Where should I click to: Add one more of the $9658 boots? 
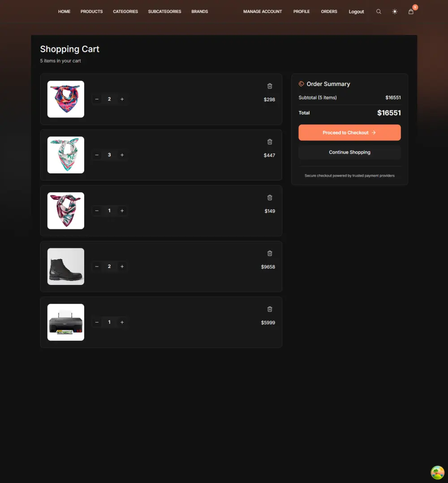(x=122, y=267)
